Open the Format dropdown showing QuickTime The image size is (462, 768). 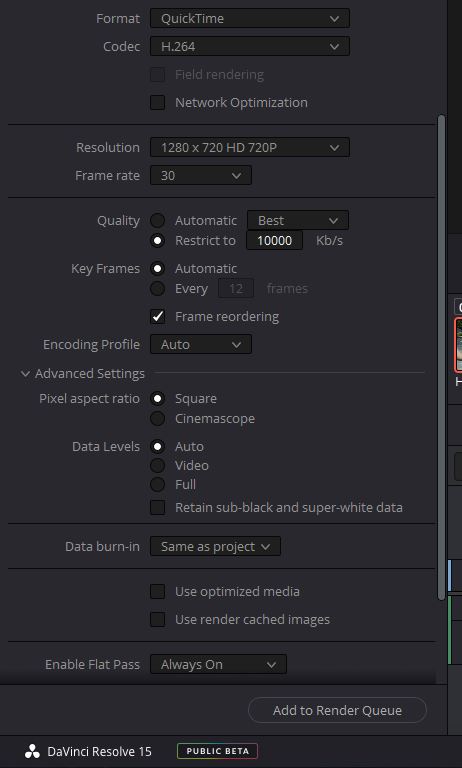(x=250, y=19)
